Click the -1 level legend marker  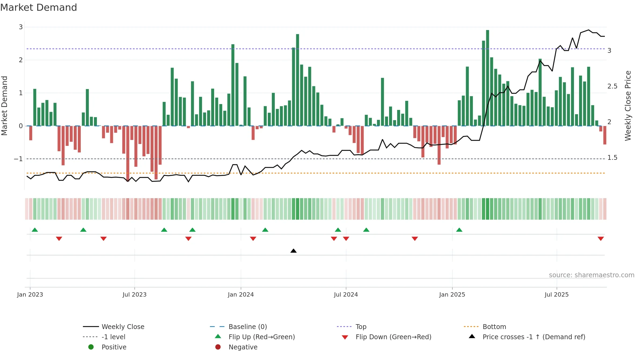click(91, 337)
